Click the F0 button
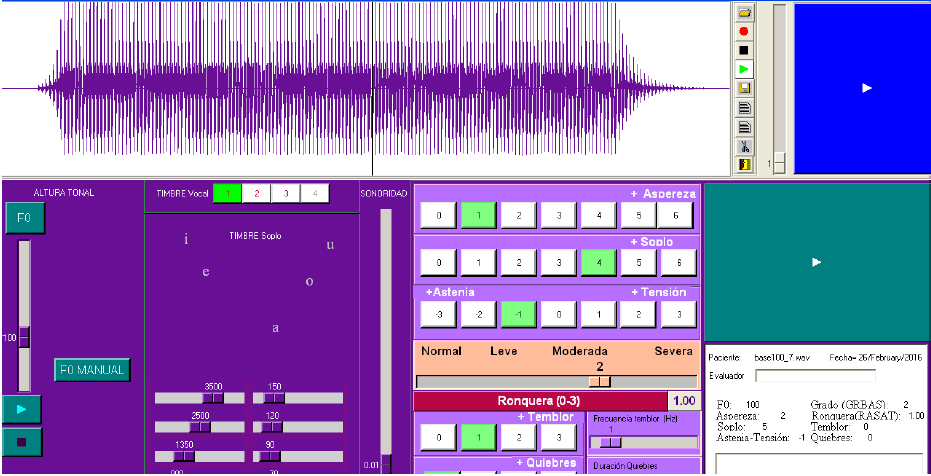This screenshot has width=931, height=476. coord(24,218)
